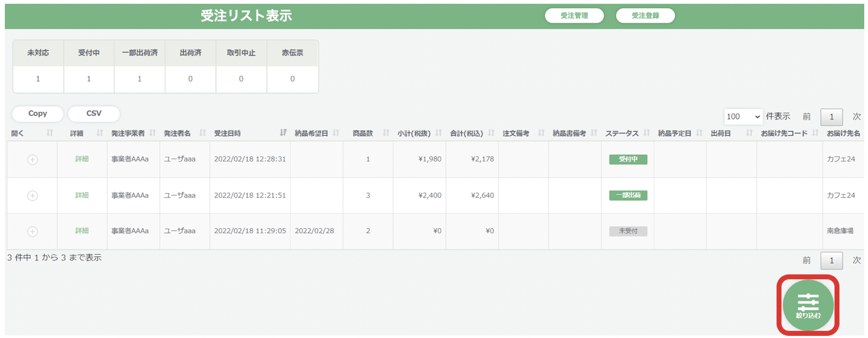Click 2022/02/18 11:29:05 timestamp cell
The width and height of the screenshot is (868, 338).
[250, 231]
